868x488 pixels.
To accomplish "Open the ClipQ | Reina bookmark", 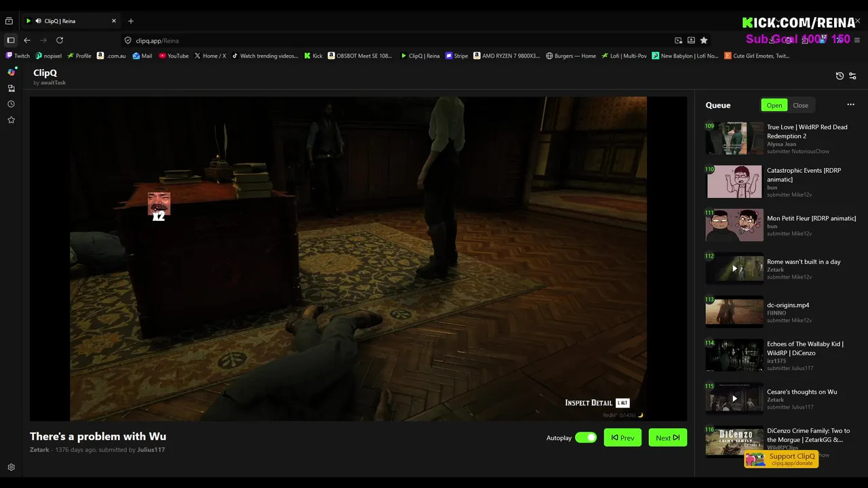I will click(420, 56).
